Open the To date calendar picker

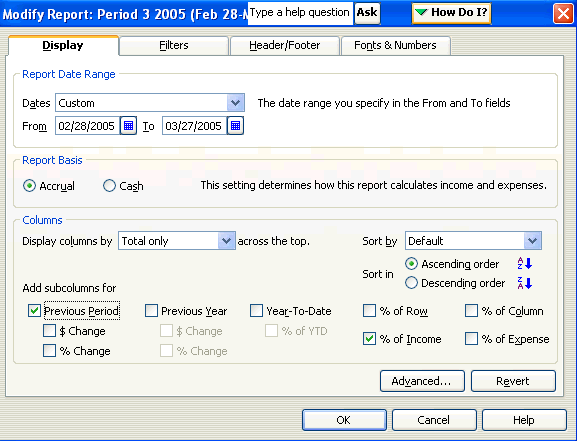[236, 126]
